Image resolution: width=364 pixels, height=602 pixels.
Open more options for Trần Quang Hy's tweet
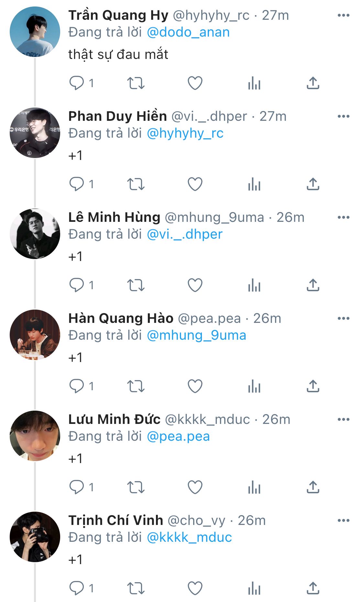pyautogui.click(x=343, y=15)
